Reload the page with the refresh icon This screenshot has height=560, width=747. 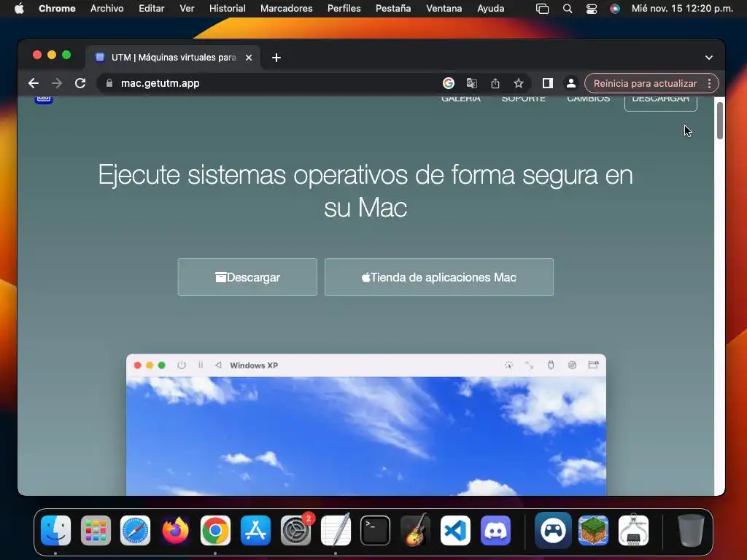coord(80,83)
